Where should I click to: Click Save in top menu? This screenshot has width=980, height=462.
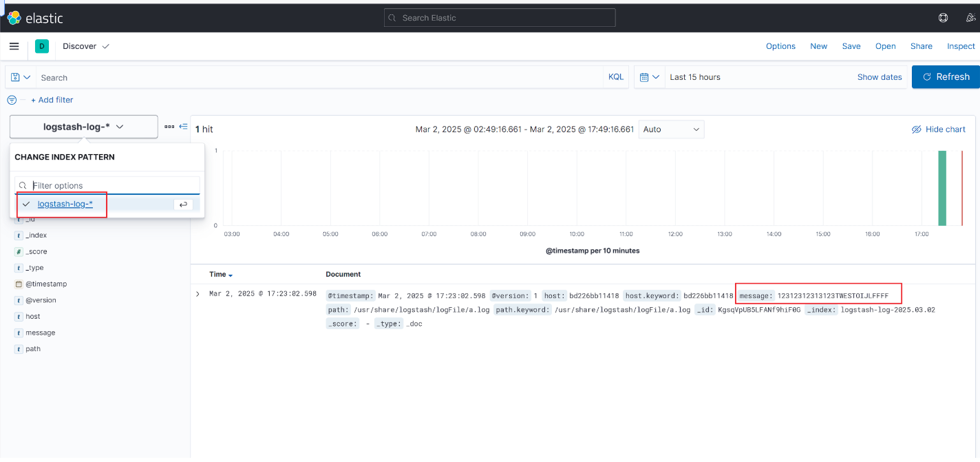[x=851, y=46]
